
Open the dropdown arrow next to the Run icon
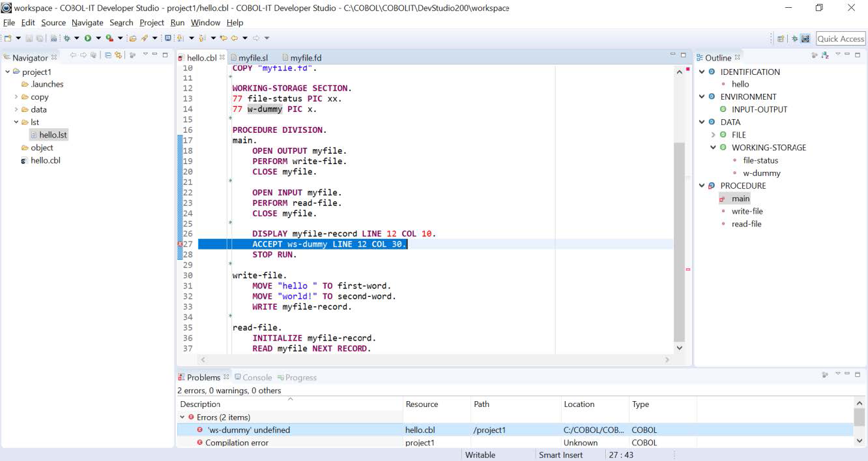point(98,37)
